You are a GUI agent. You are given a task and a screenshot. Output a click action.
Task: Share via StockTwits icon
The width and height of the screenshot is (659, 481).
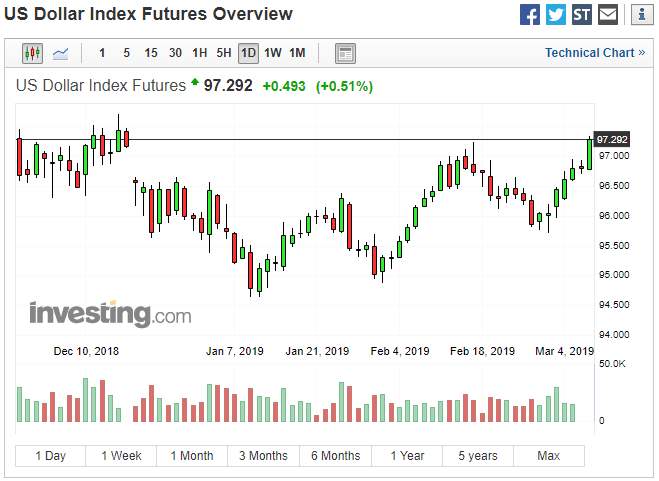(582, 15)
